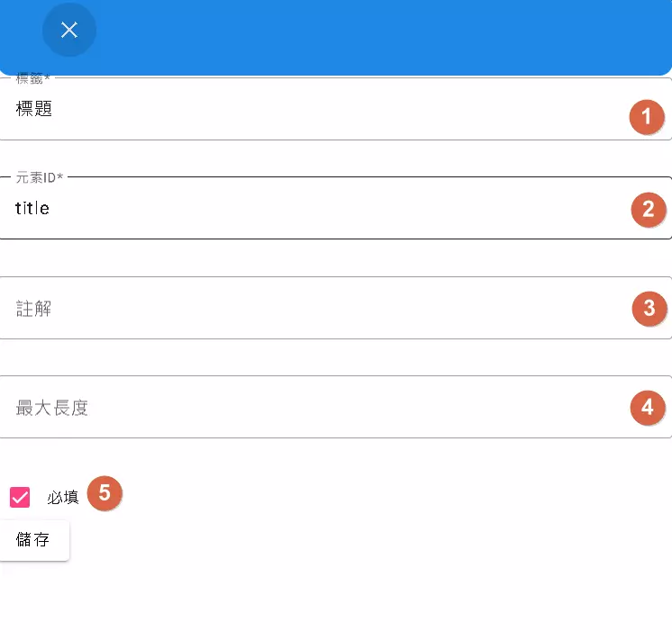Place cursor on the 標題 text
This screenshot has width=672, height=640.
click(x=34, y=110)
